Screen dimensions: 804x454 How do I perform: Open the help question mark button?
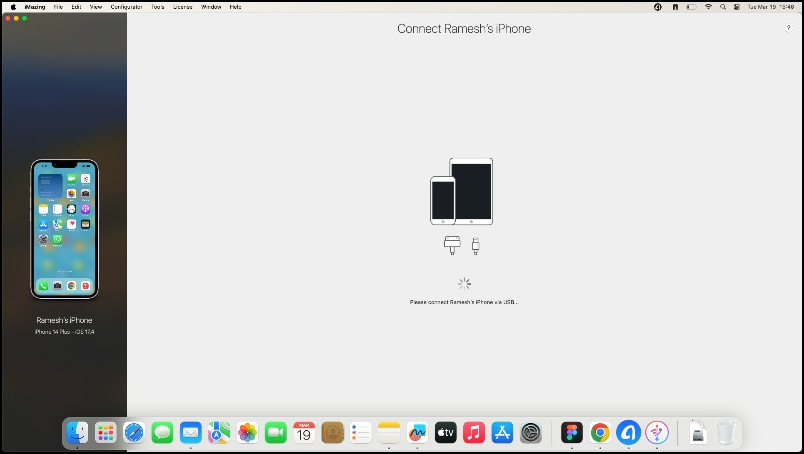tap(788, 28)
